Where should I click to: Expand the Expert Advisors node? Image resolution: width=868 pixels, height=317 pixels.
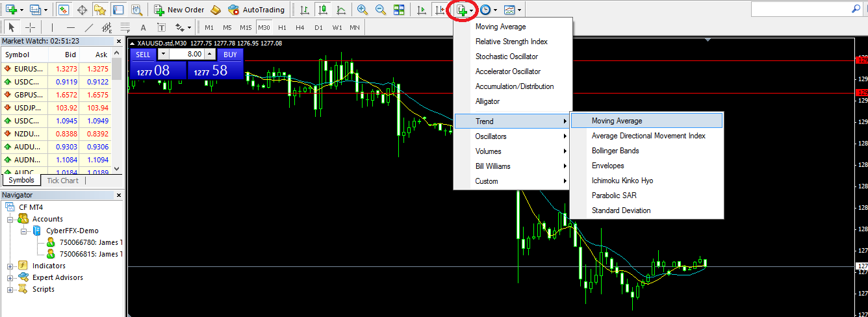click(10, 277)
